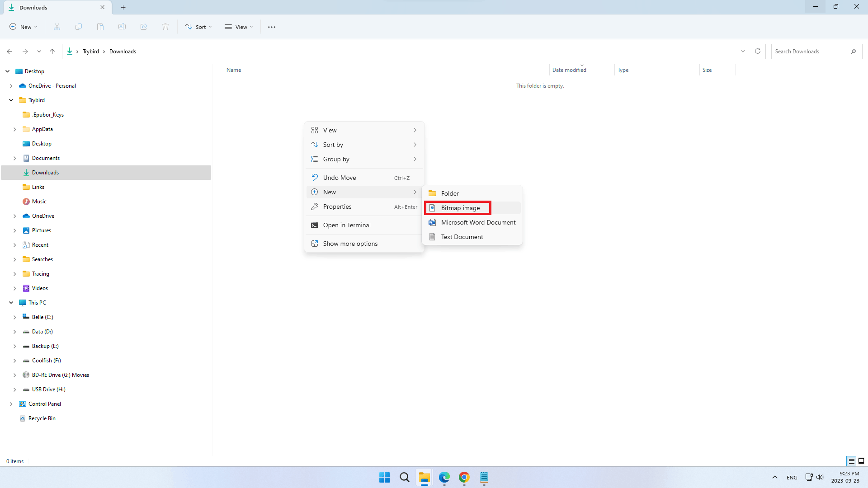Click the Search Downloads input field
The image size is (868, 488).
click(809, 52)
